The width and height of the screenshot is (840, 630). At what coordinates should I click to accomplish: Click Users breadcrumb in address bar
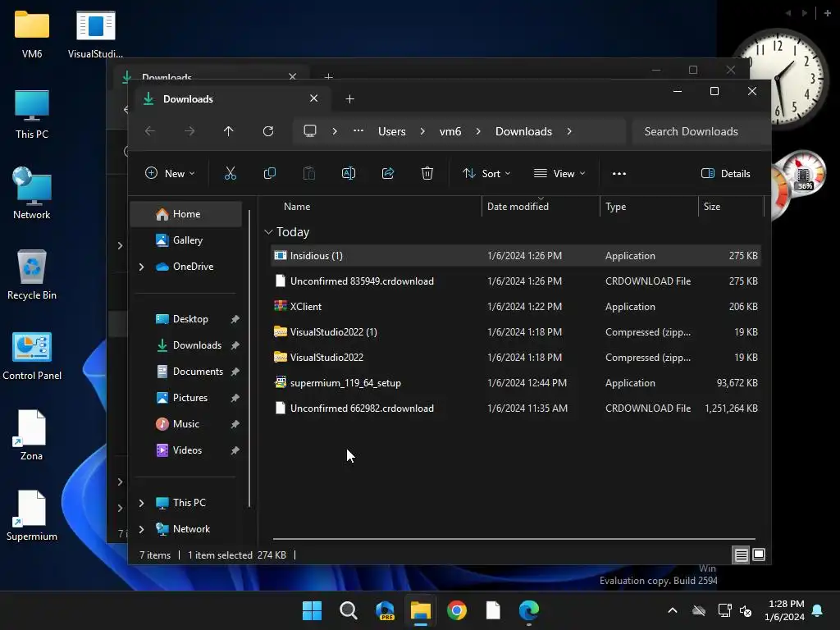391,131
